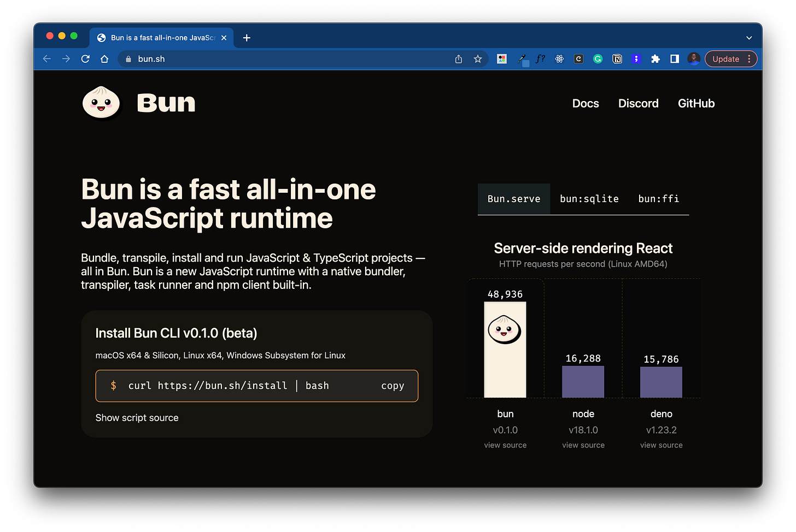Open the user profile avatar
The height and width of the screenshot is (532, 796).
pyautogui.click(x=694, y=59)
